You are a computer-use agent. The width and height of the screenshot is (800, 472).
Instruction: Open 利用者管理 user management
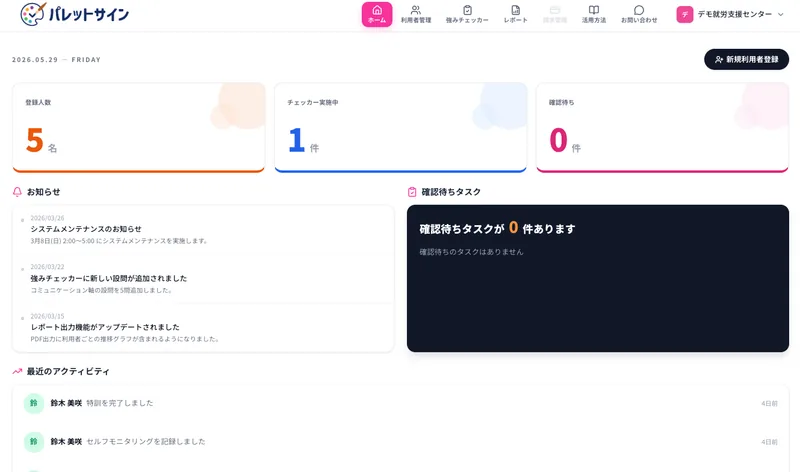coord(416,14)
